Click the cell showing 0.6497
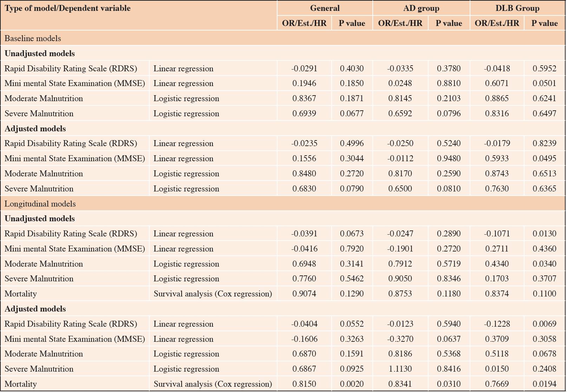 tap(545, 113)
